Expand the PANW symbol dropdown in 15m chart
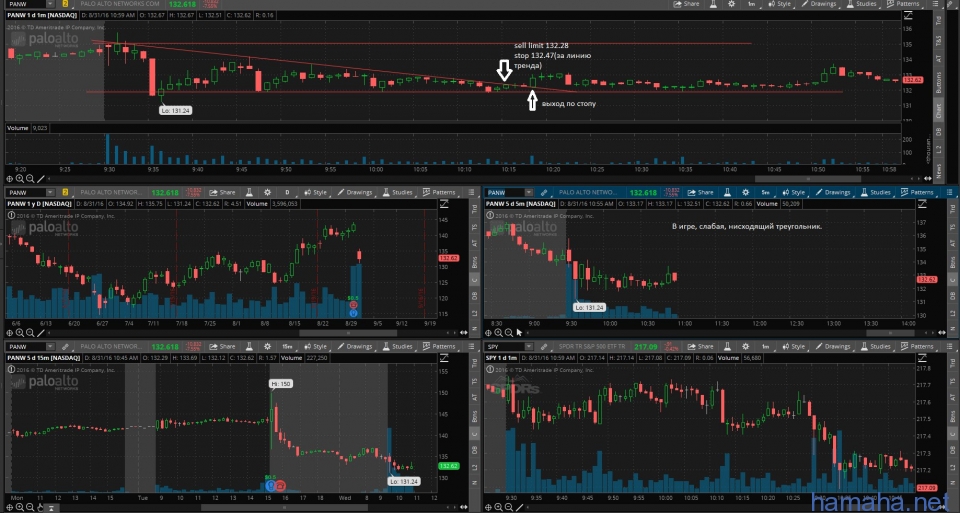Screen dimensions: 960x513 click(50, 346)
